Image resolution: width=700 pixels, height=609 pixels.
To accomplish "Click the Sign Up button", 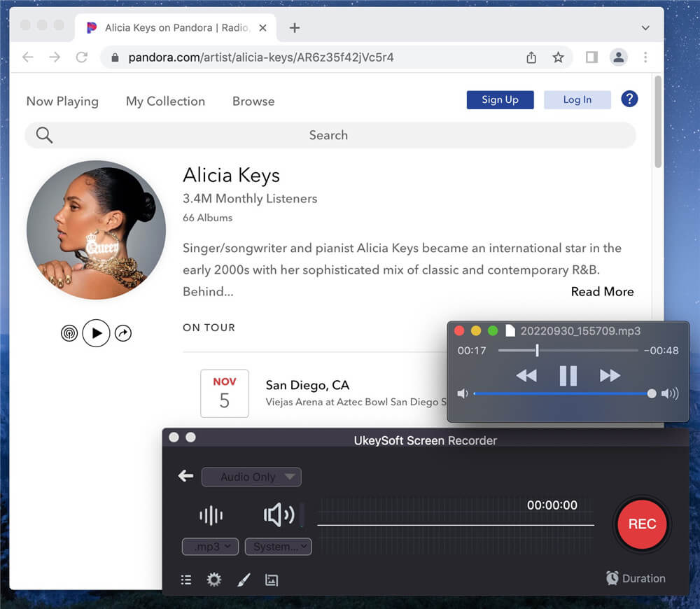I will click(500, 99).
